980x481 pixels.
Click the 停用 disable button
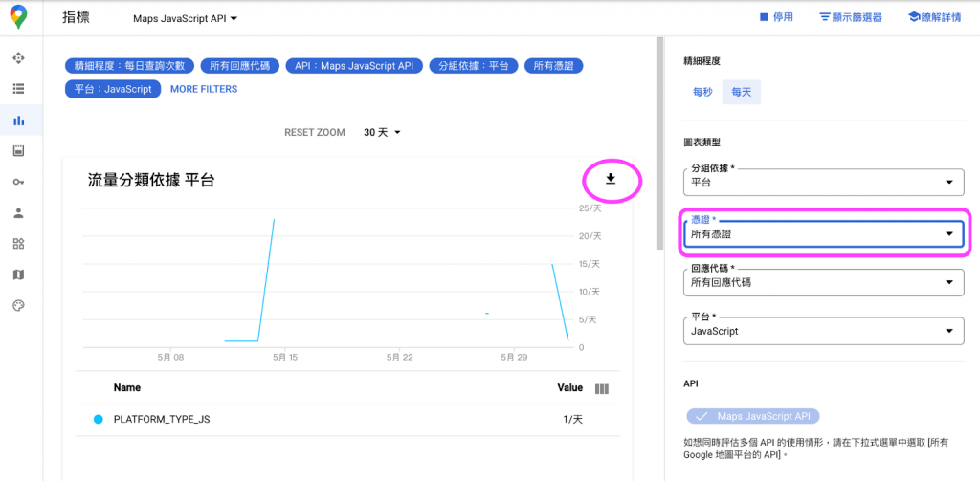click(775, 17)
